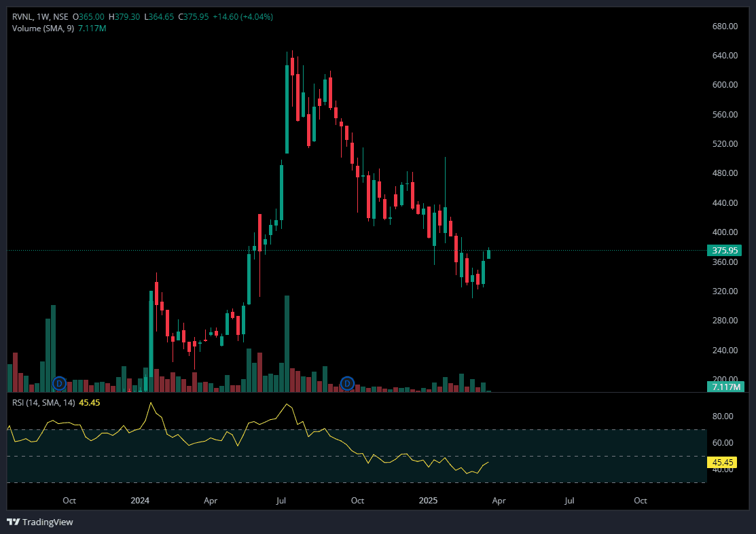Screen dimensions: 756x534
Task: Select the yellow RSI line at its July 2024 peak
Action: [287, 404]
